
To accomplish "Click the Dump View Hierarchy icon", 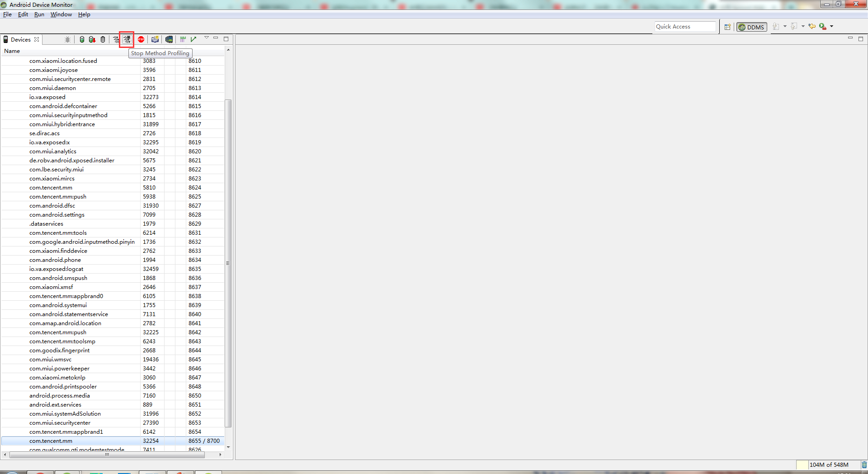I will pos(169,39).
